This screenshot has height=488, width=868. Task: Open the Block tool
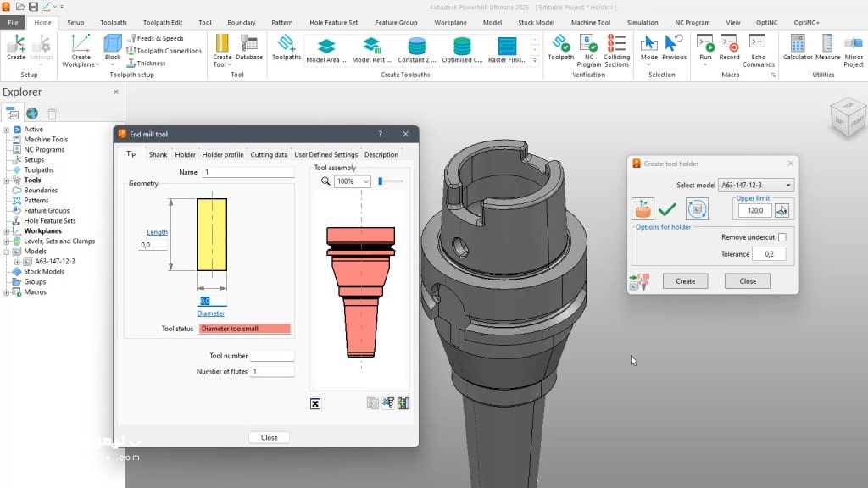click(113, 47)
